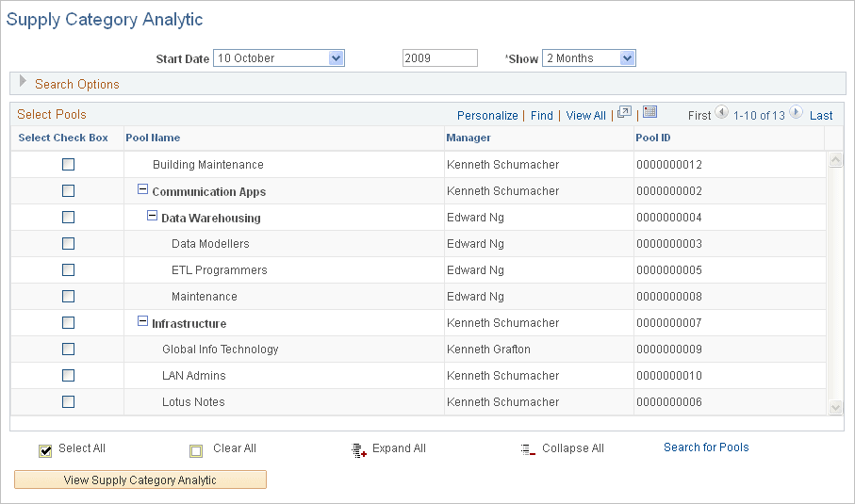Click the Clear All box icon

tap(196, 450)
